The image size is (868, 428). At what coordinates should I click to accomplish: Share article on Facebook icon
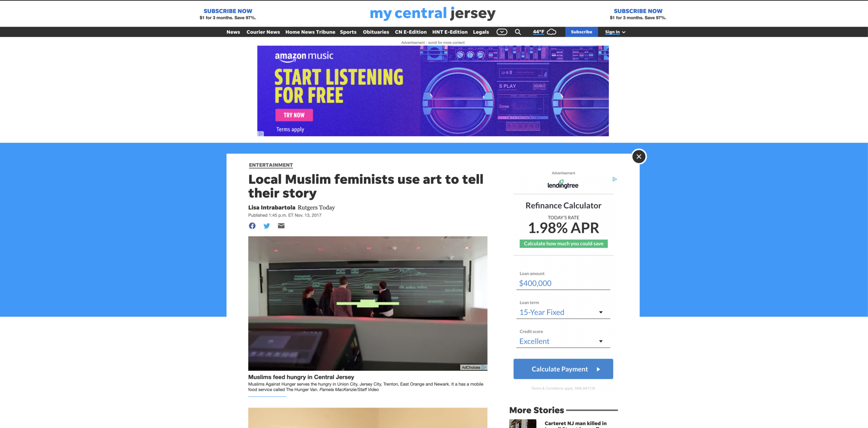[x=252, y=226]
